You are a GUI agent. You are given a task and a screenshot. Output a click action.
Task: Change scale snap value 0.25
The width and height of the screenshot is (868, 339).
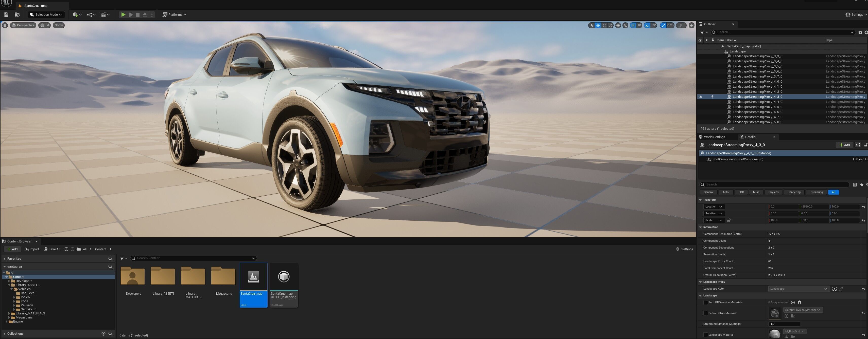click(x=670, y=25)
